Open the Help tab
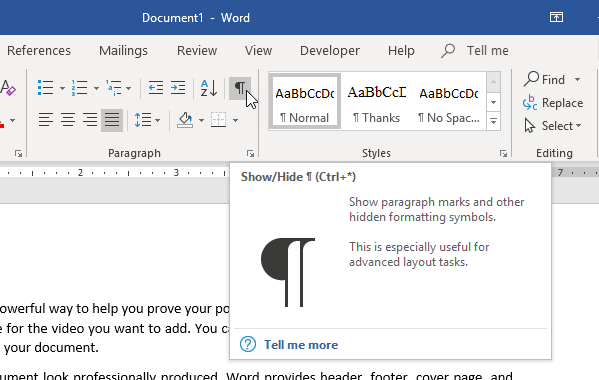This screenshot has height=380, width=599. pyautogui.click(x=401, y=50)
